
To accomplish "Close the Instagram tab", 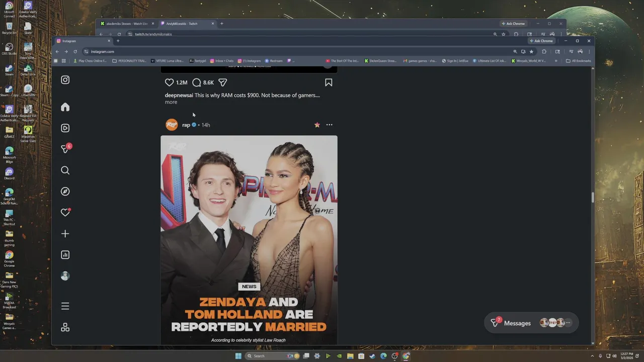I will point(109,41).
